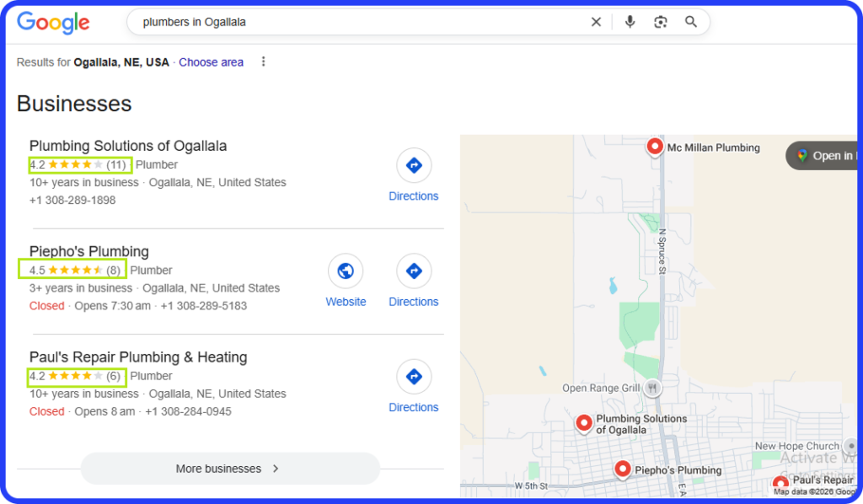
Task: Select the Plumbing Solutions of Ogallala map pin
Action: pos(584,424)
